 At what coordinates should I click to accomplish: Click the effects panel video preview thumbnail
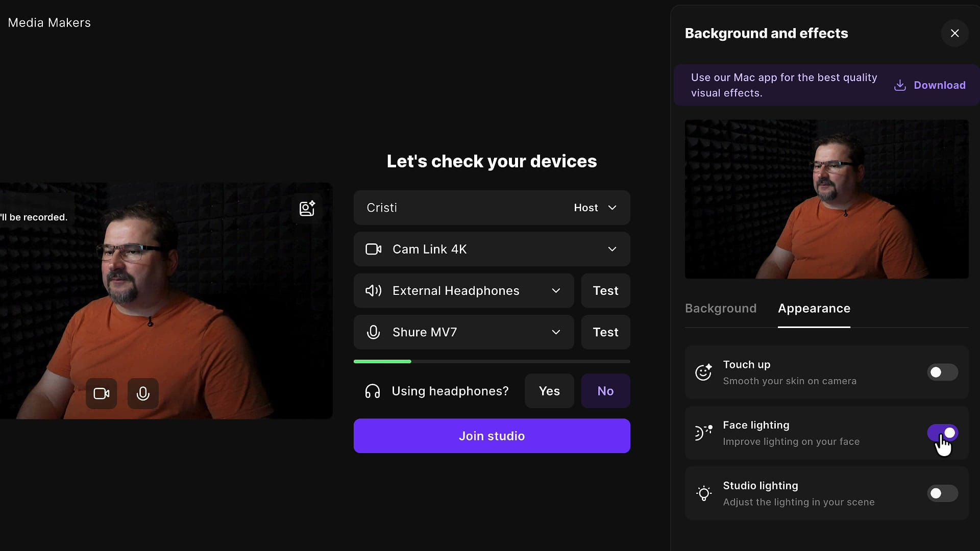coord(826,199)
